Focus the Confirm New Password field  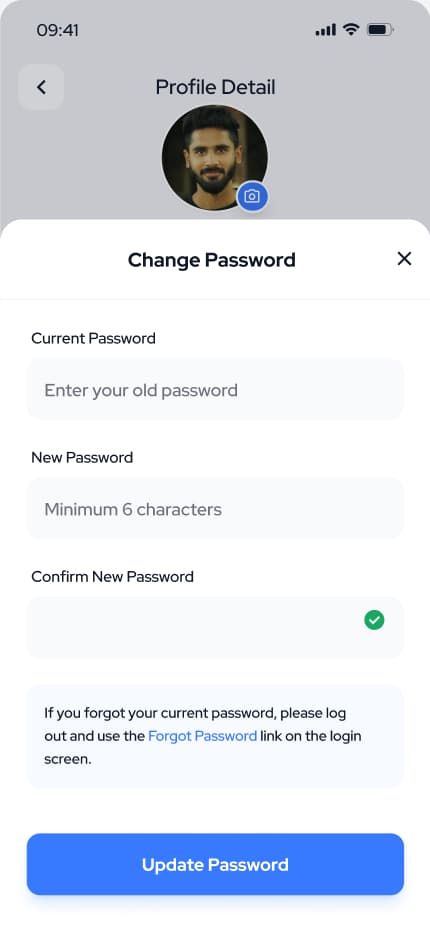click(x=215, y=628)
